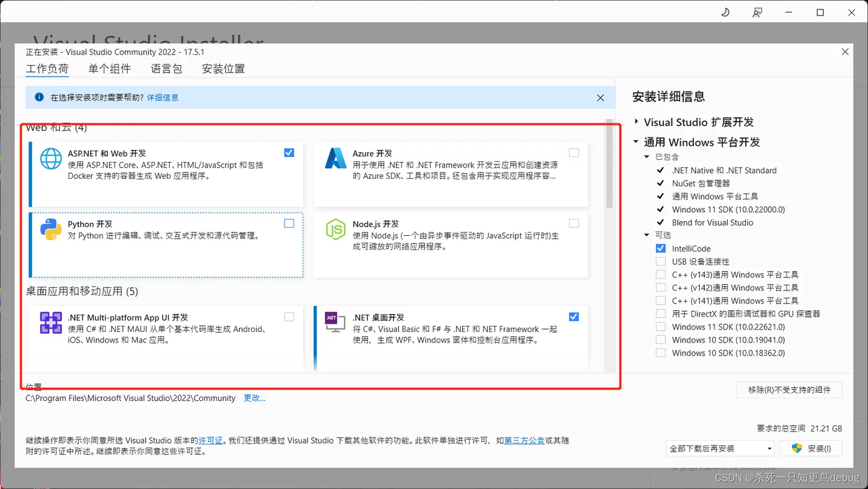This screenshot has width=868, height=489.
Task: Click the 桌面应用和移动应用 (5) heading
Action: (82, 291)
